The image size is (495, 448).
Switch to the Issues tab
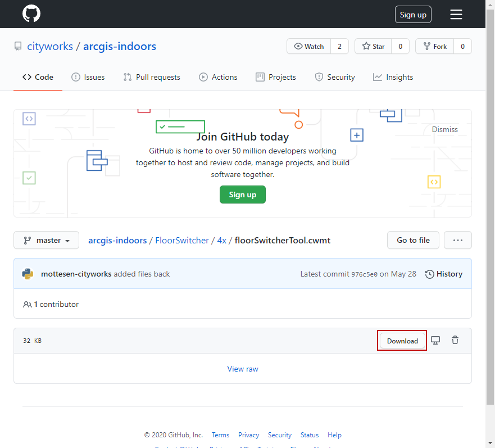(x=88, y=77)
